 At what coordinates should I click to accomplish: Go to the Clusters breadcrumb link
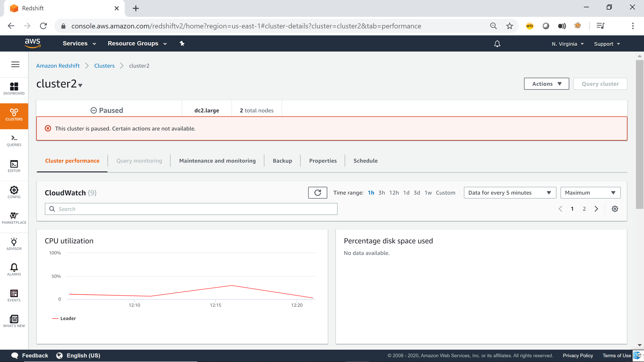104,66
